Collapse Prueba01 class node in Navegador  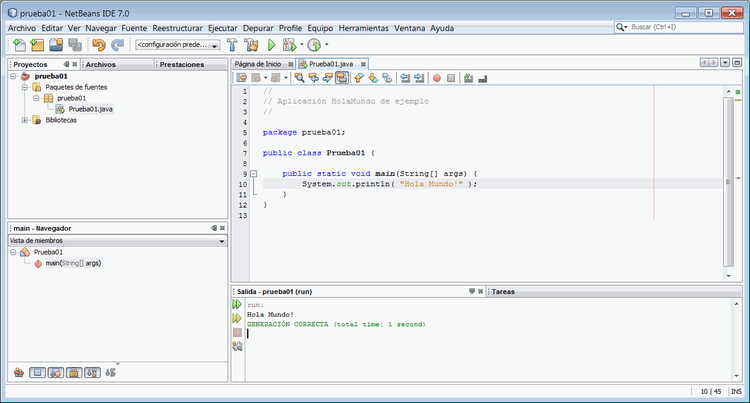(x=13, y=252)
